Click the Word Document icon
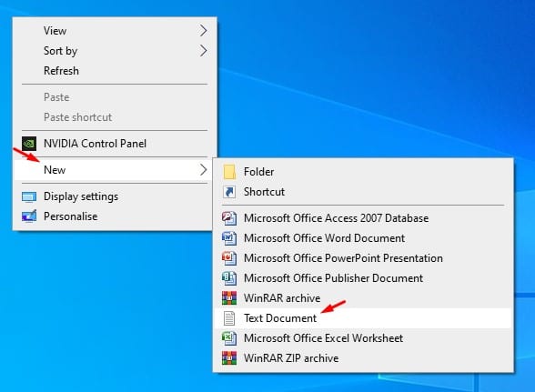Viewport: 535px width, 392px height. [229, 238]
